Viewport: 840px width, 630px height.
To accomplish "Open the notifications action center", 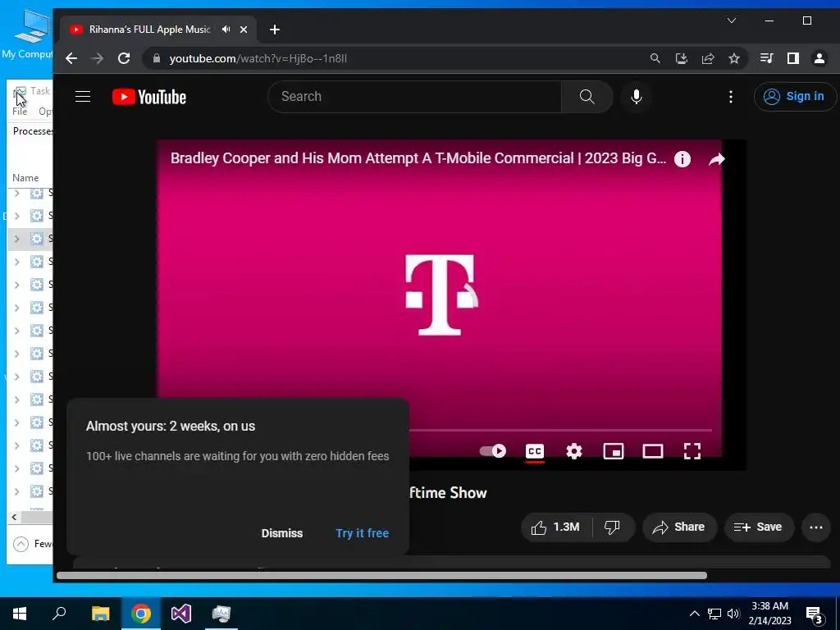I will tap(815, 614).
